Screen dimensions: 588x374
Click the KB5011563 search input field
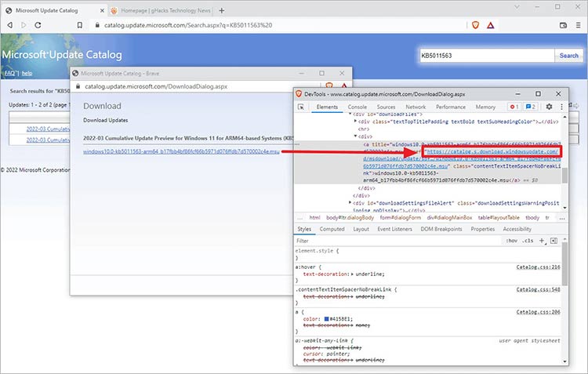coord(487,56)
